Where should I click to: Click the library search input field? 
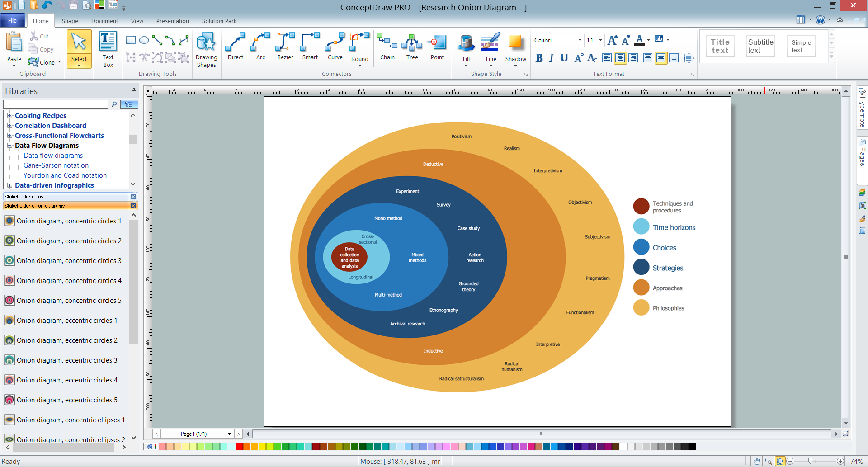click(56, 104)
